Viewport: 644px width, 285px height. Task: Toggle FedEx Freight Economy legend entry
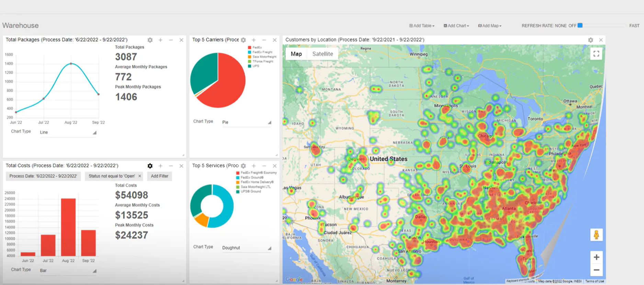click(257, 173)
